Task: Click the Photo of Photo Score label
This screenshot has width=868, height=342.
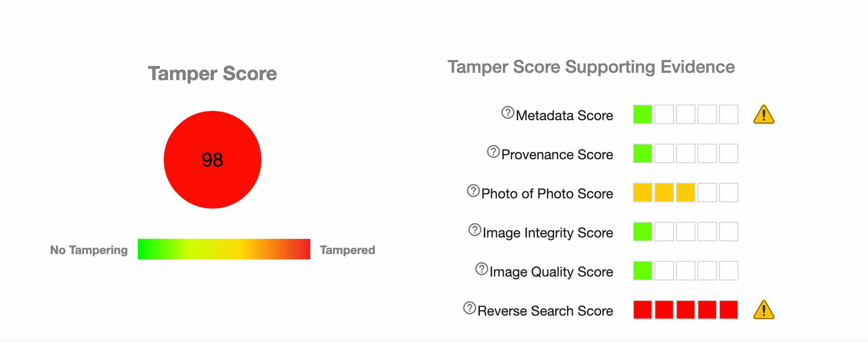Action: pos(547,193)
